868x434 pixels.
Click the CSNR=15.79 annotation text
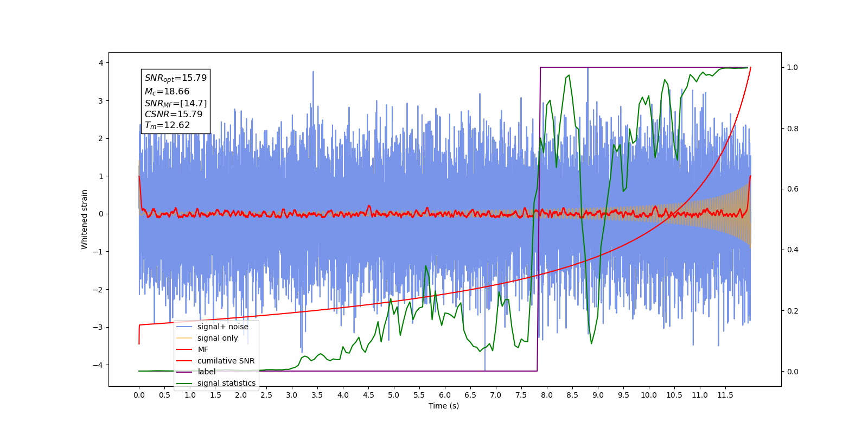[173, 114]
